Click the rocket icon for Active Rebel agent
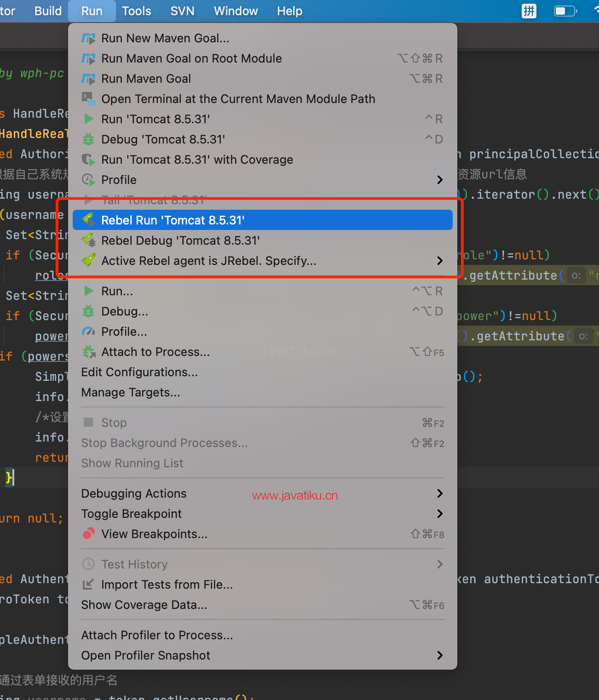This screenshot has height=700, width=599. (88, 261)
